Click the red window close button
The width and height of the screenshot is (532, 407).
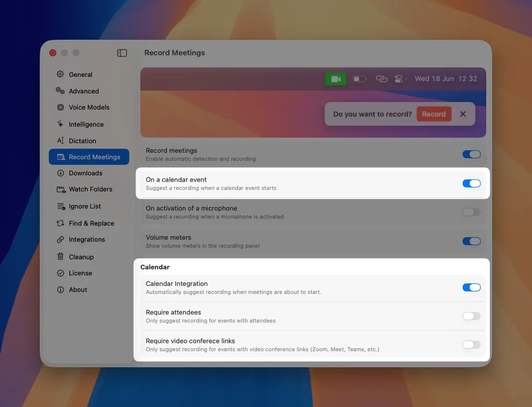coord(53,53)
